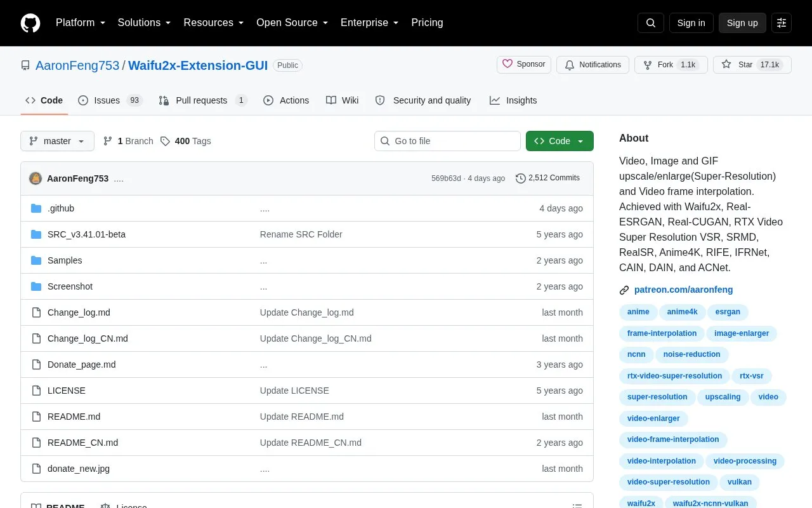The image size is (812, 508).
Task: Switch to the Issues tab
Action: [x=110, y=100]
